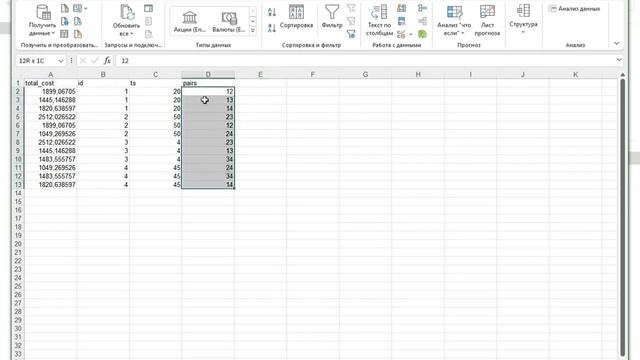Click cell C11 containing 45

(156, 168)
